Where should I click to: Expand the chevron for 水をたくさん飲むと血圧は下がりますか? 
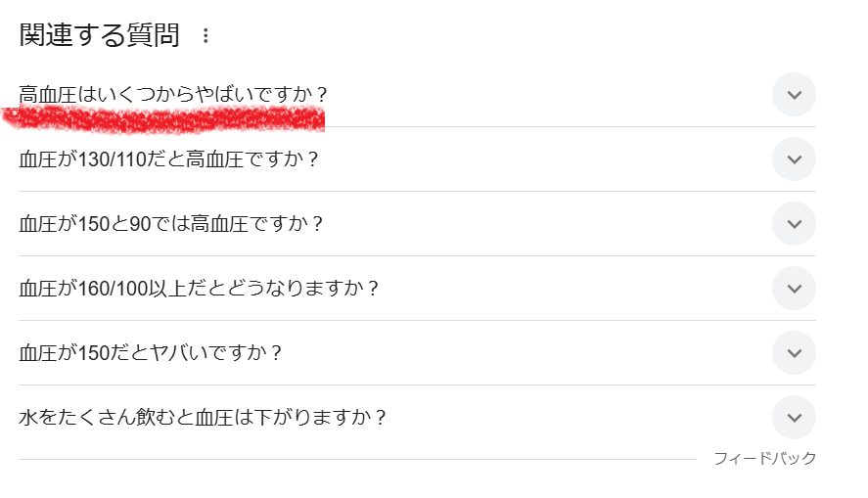point(794,418)
